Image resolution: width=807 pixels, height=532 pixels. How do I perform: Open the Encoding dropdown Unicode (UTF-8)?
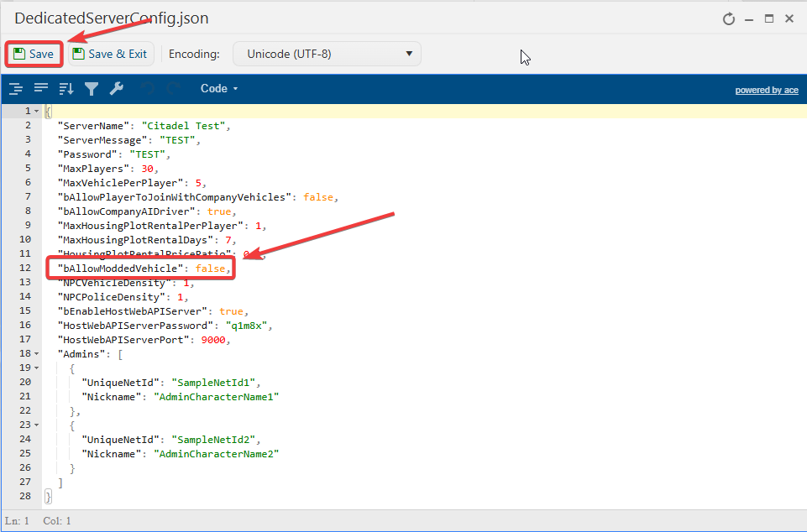[x=327, y=54]
